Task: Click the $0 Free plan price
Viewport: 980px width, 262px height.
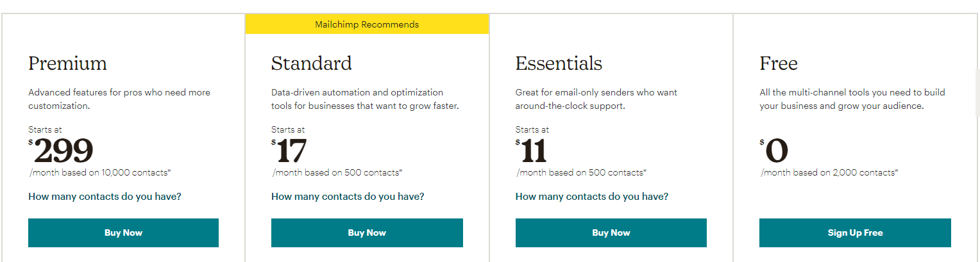Action: point(774,151)
